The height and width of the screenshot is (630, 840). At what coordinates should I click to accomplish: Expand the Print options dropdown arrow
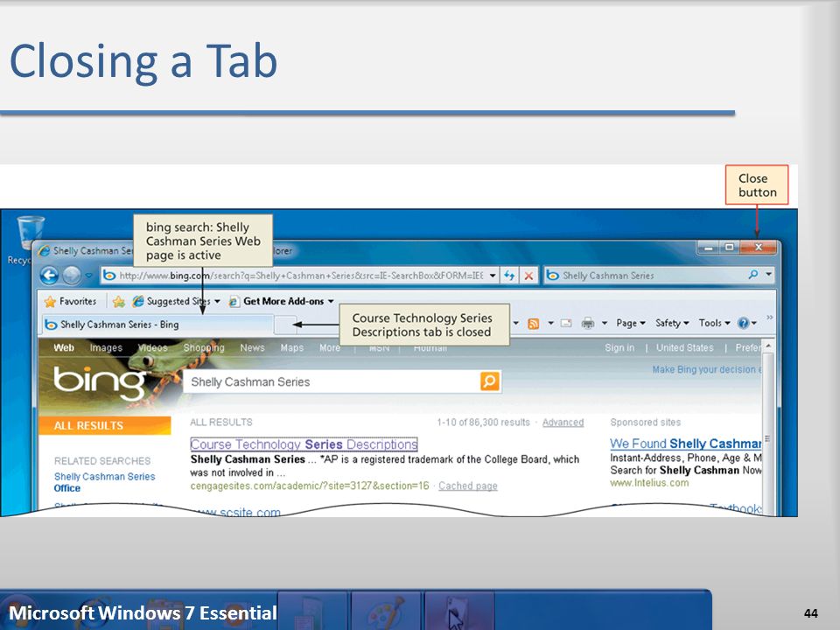(x=605, y=323)
